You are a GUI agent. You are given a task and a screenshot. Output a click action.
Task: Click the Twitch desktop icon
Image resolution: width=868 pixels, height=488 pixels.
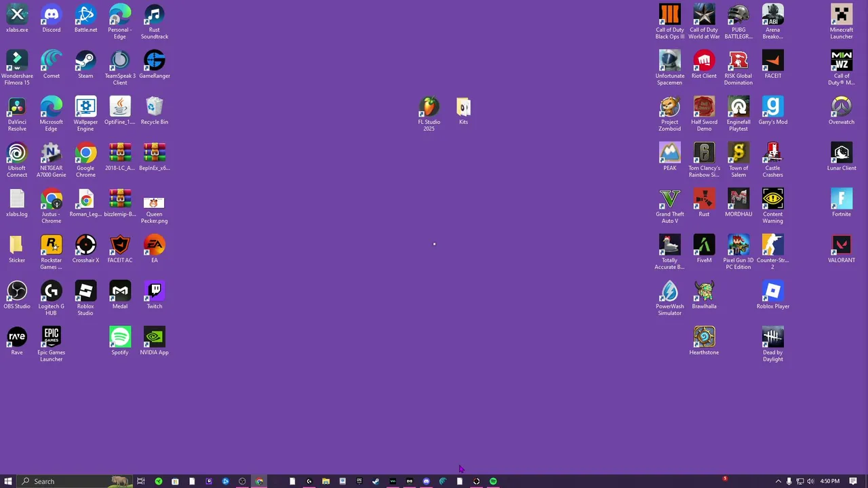(155, 295)
